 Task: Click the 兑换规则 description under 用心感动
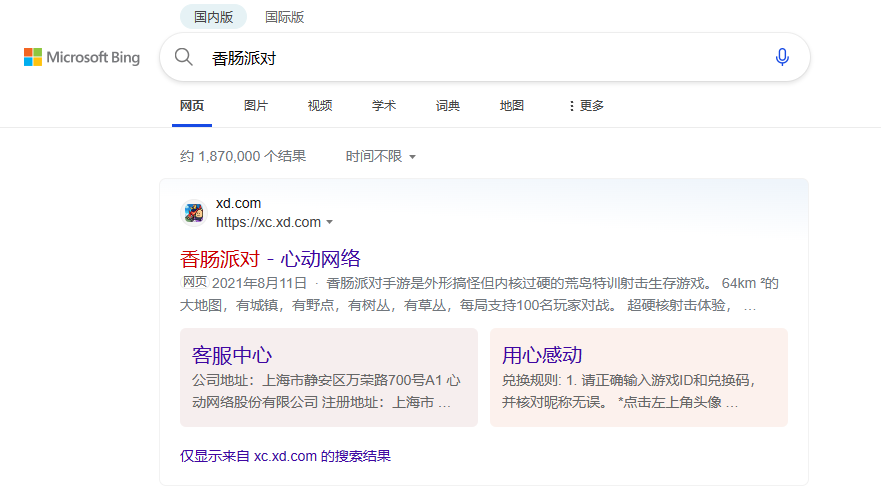pos(628,392)
